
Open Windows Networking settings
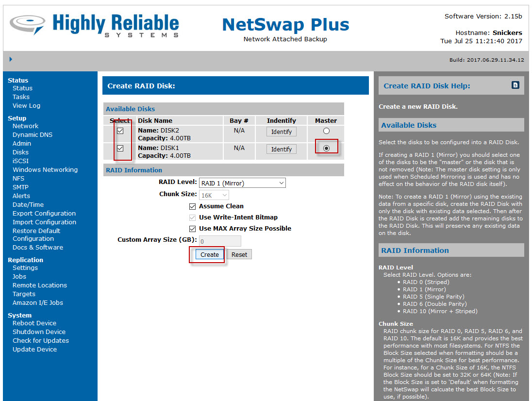tap(45, 170)
